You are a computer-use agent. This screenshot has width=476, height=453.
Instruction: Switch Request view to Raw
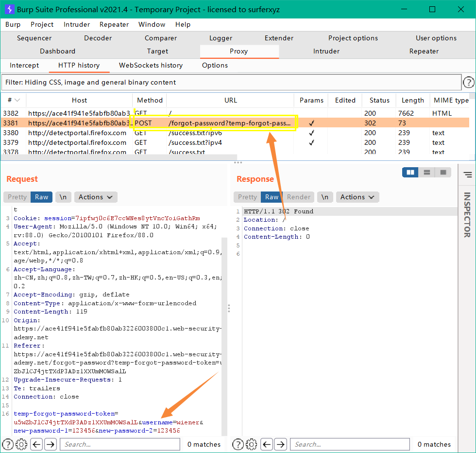[42, 197]
